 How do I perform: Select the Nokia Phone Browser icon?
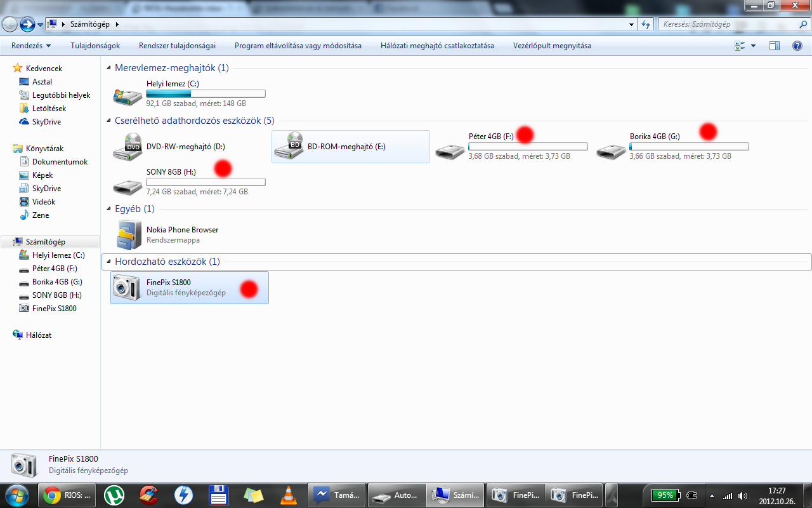coord(129,234)
